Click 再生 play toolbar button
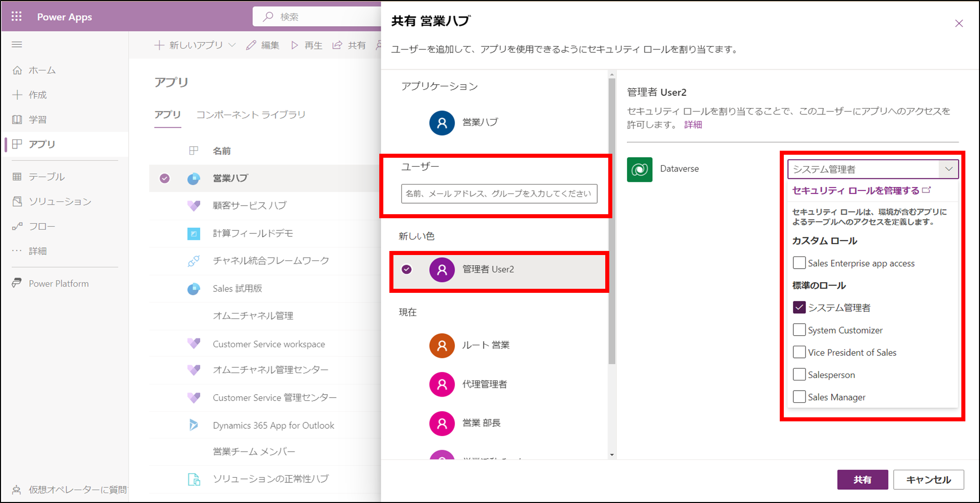The width and height of the screenshot is (980, 503). click(307, 45)
